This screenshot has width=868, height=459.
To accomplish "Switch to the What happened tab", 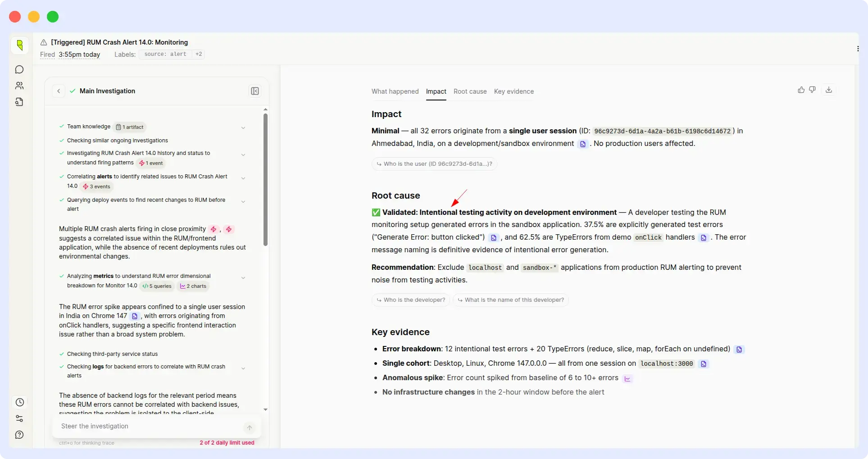I will click(395, 91).
